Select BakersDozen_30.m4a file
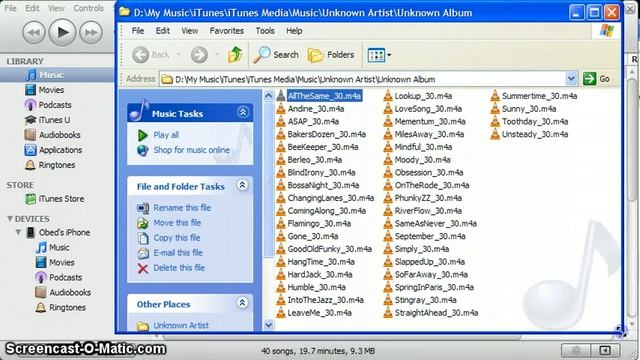Screen dimensions: 640x360 [x=327, y=134]
